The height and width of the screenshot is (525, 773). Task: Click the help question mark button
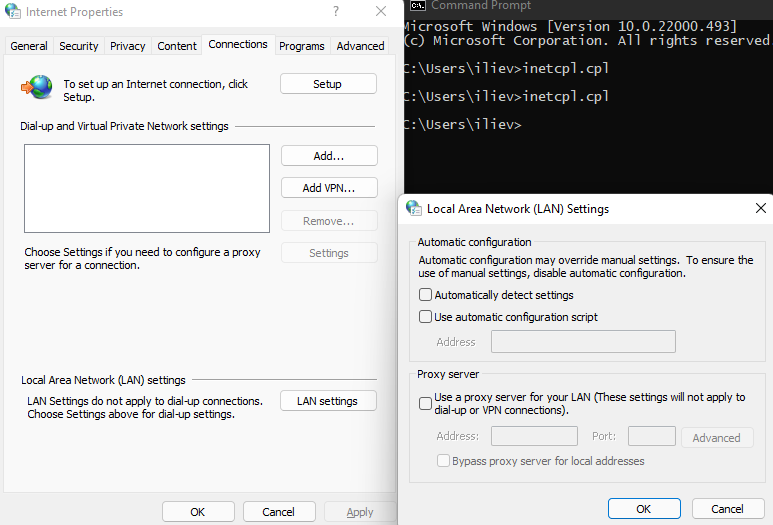pyautogui.click(x=335, y=12)
